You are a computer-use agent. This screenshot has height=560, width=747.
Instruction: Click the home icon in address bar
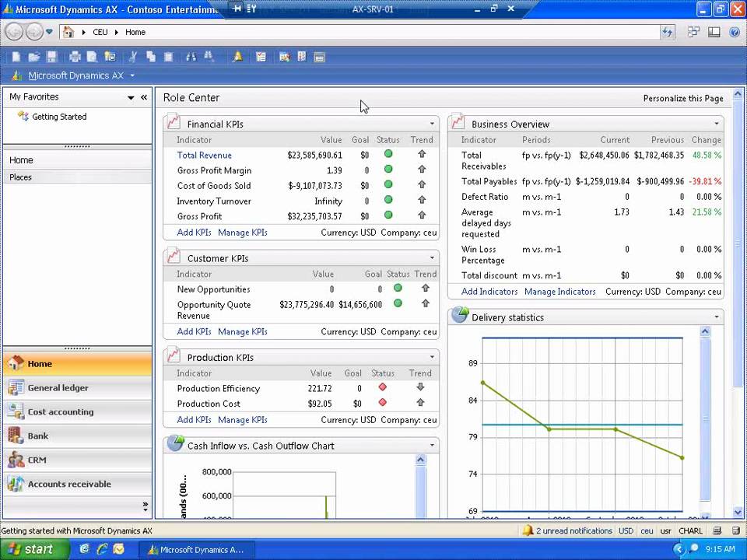68,32
